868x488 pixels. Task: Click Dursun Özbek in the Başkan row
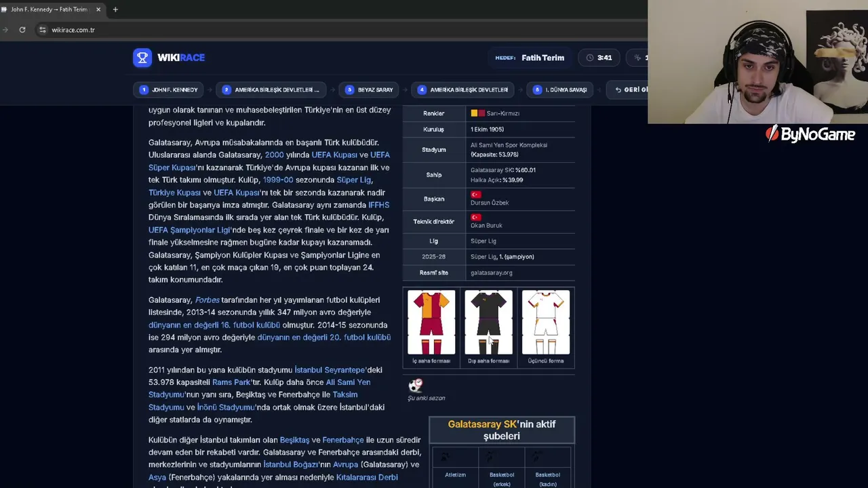[490, 203]
